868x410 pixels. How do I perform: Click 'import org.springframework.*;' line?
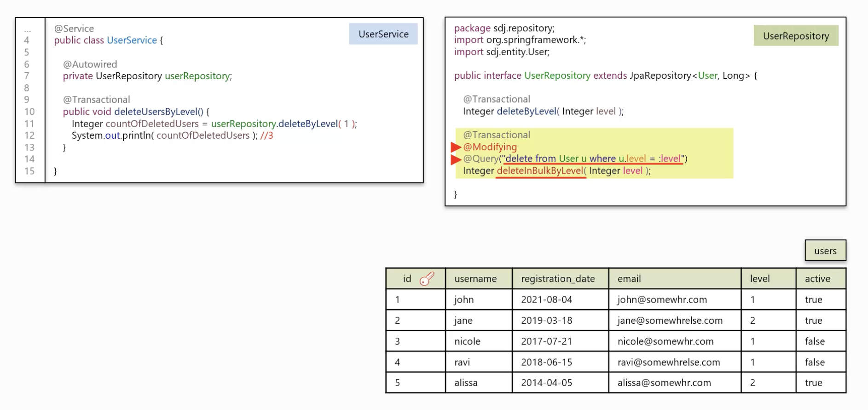[520, 40]
